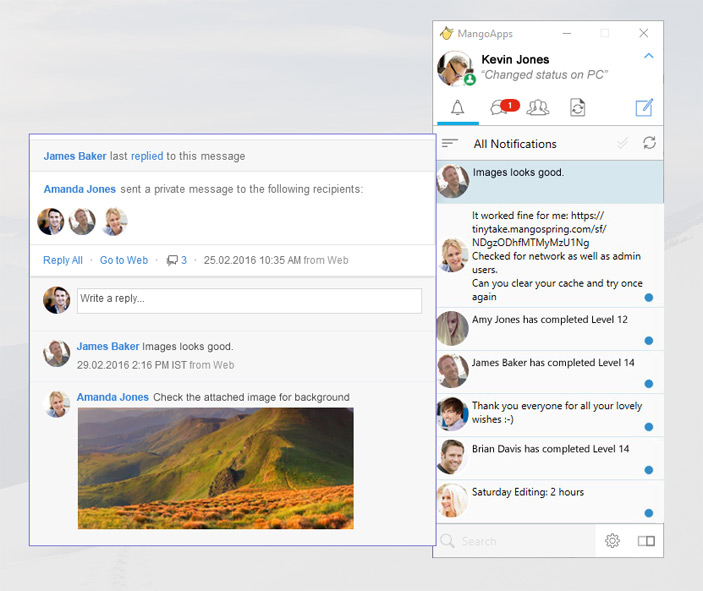
Task: Click avatar beside the reply box
Action: [56, 300]
